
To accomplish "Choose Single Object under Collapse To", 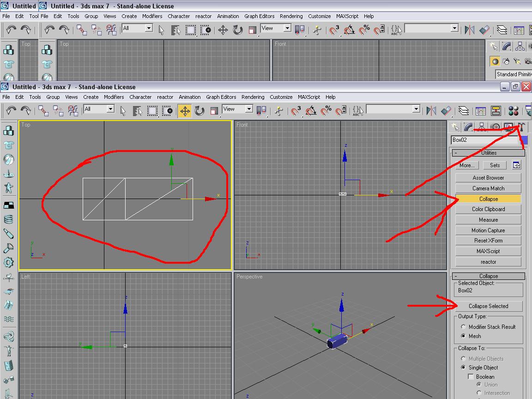I will (x=463, y=368).
